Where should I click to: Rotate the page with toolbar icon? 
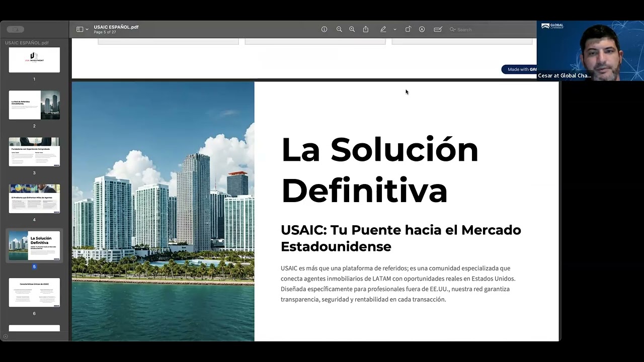[x=408, y=29]
